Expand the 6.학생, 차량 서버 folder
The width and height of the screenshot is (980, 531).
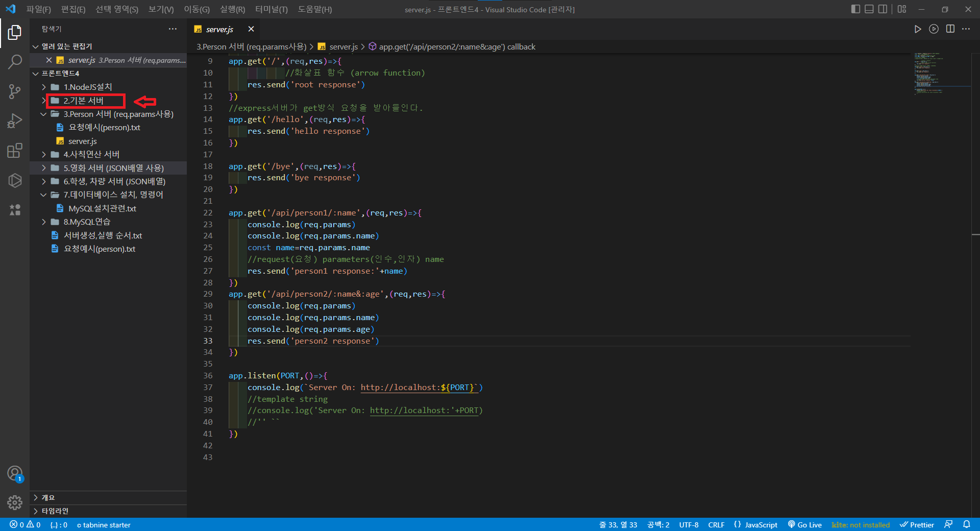(x=108, y=181)
